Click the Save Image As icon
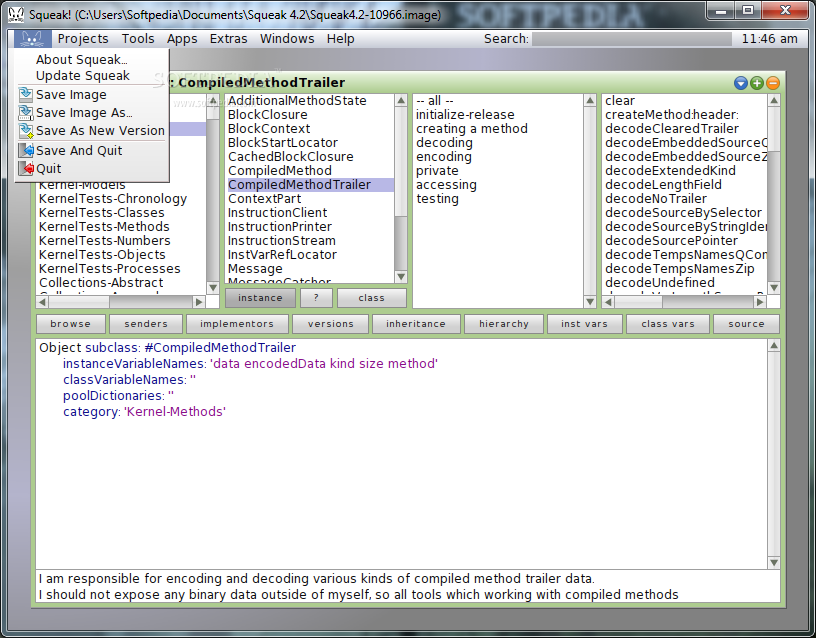 coord(26,112)
